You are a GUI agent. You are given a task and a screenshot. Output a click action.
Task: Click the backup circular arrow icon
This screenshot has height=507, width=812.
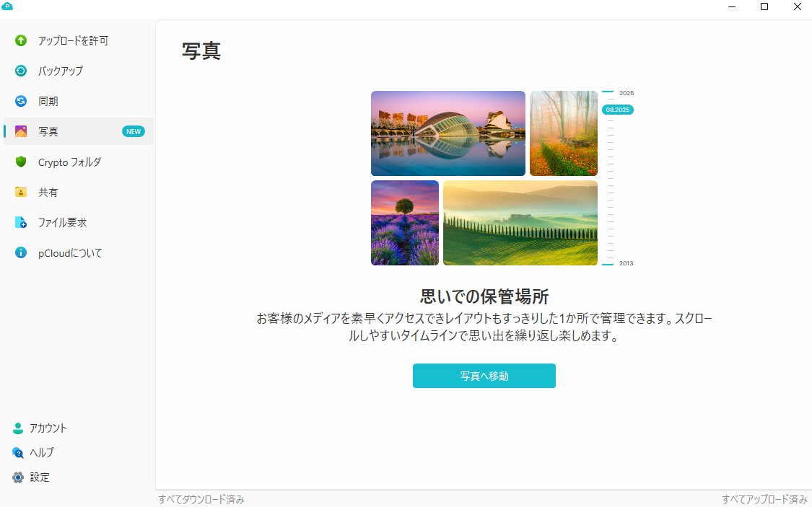[21, 71]
